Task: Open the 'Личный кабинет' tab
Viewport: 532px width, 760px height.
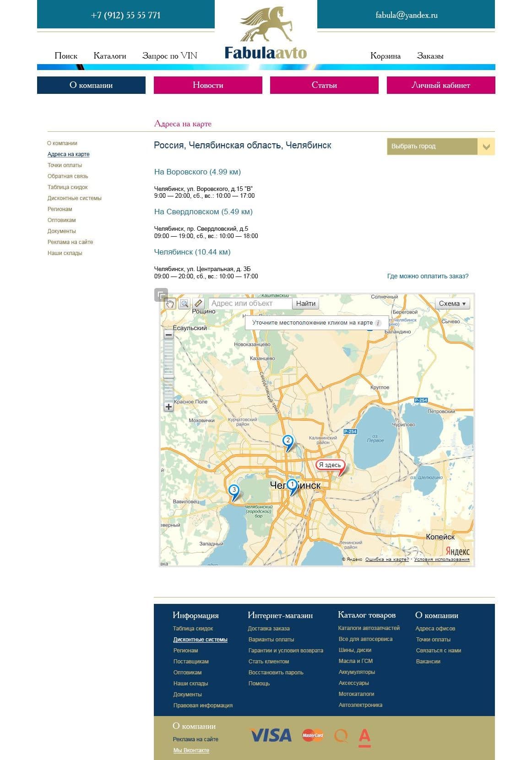Action: pyautogui.click(x=441, y=85)
